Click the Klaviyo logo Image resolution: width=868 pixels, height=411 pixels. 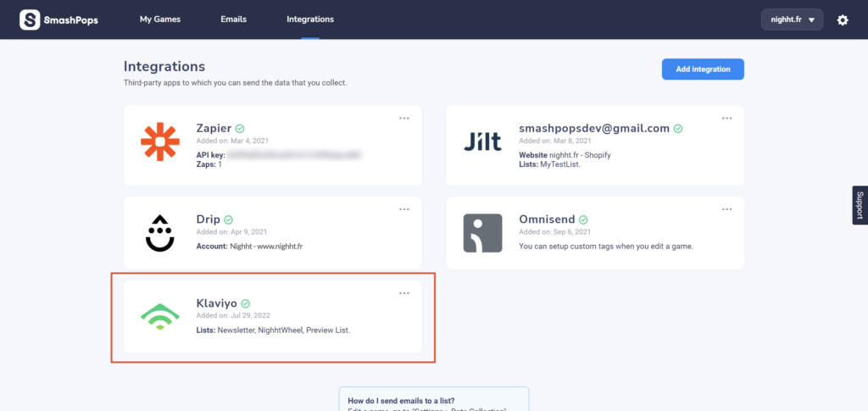160,316
